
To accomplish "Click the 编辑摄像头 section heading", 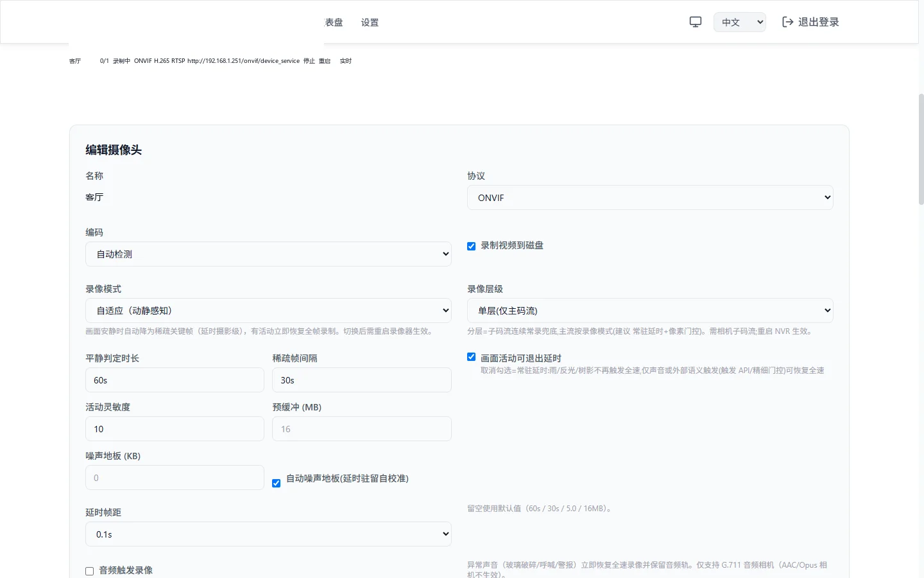I will click(114, 150).
